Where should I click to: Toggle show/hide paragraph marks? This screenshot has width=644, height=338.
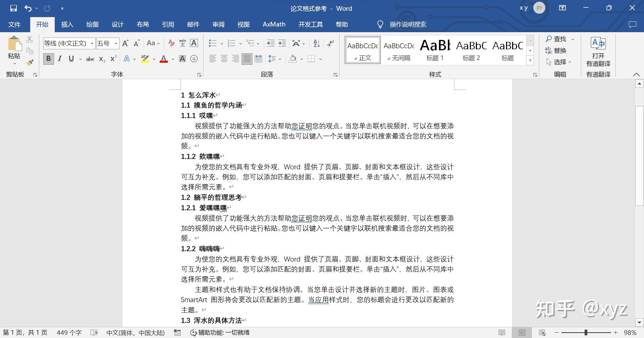pos(330,43)
